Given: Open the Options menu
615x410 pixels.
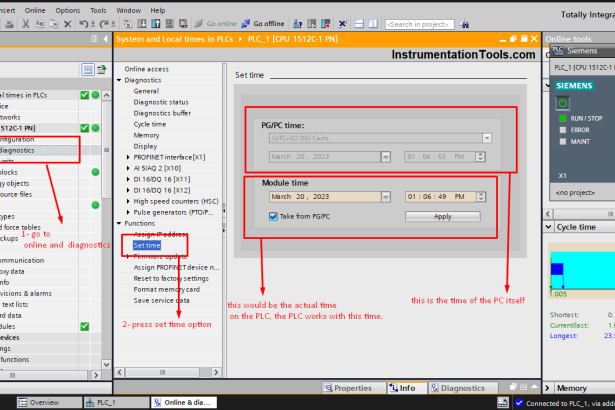Looking at the screenshot, I should click(x=68, y=9).
